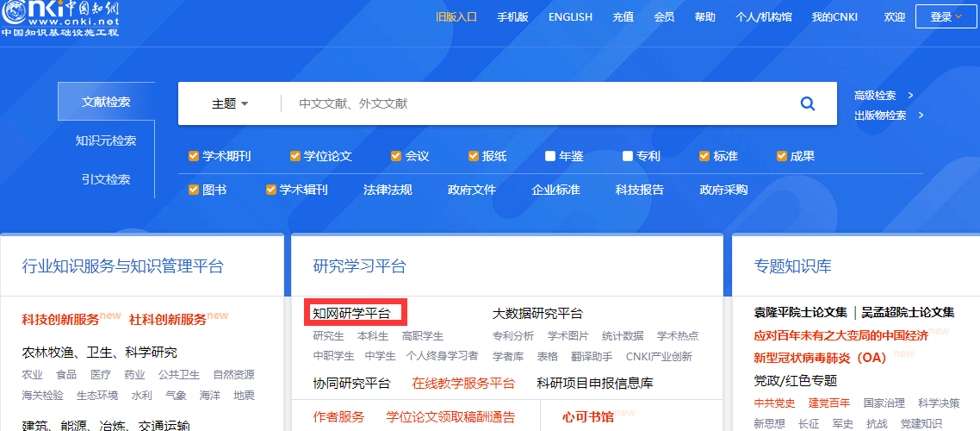This screenshot has width=980, height=431.
Task: Toggle the 学术期刊 checkbox
Action: click(194, 156)
